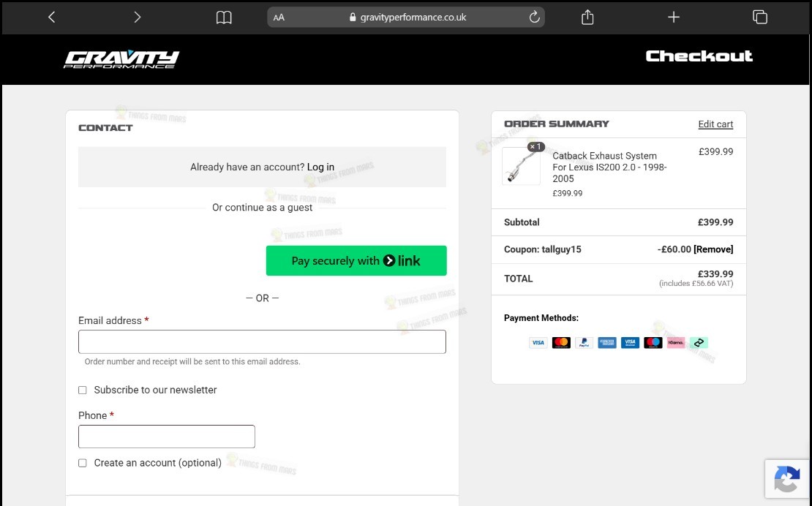Click the Log in link
Screen dimensions: 812x506
pos(320,167)
